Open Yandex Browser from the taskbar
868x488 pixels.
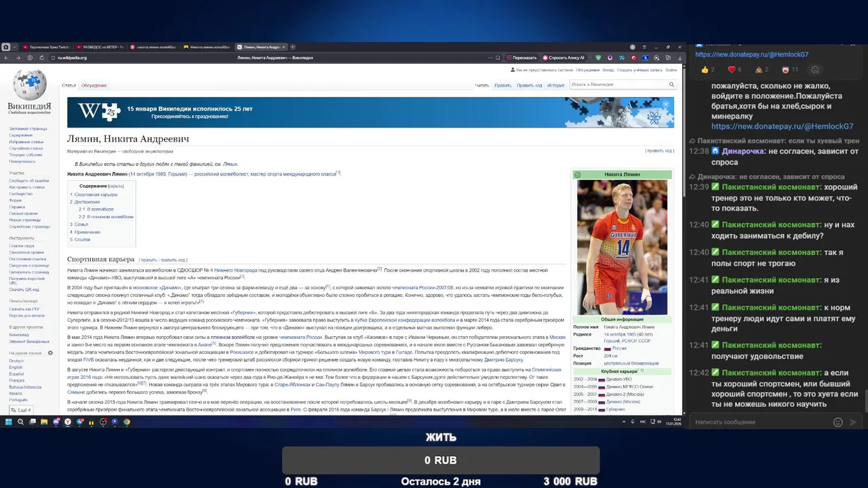pyautogui.click(x=68, y=422)
